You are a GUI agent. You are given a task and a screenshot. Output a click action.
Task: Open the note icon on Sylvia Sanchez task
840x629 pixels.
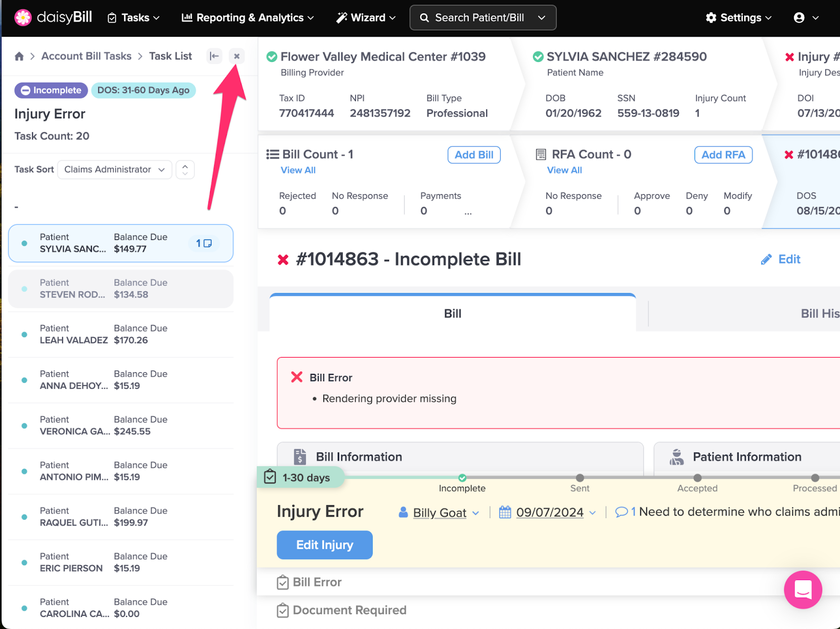pos(204,243)
